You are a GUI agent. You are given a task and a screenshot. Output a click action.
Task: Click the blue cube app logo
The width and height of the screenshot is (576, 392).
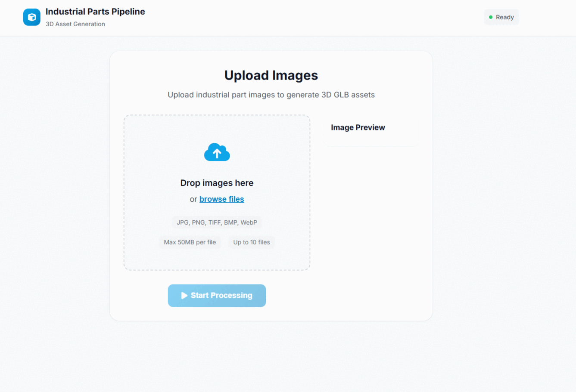tap(31, 17)
